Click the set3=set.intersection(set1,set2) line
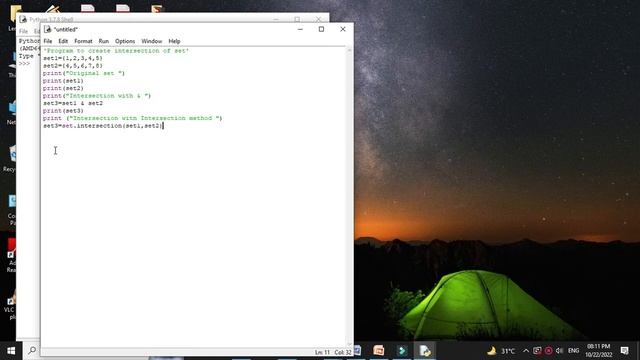The width and height of the screenshot is (640, 360). point(103,126)
